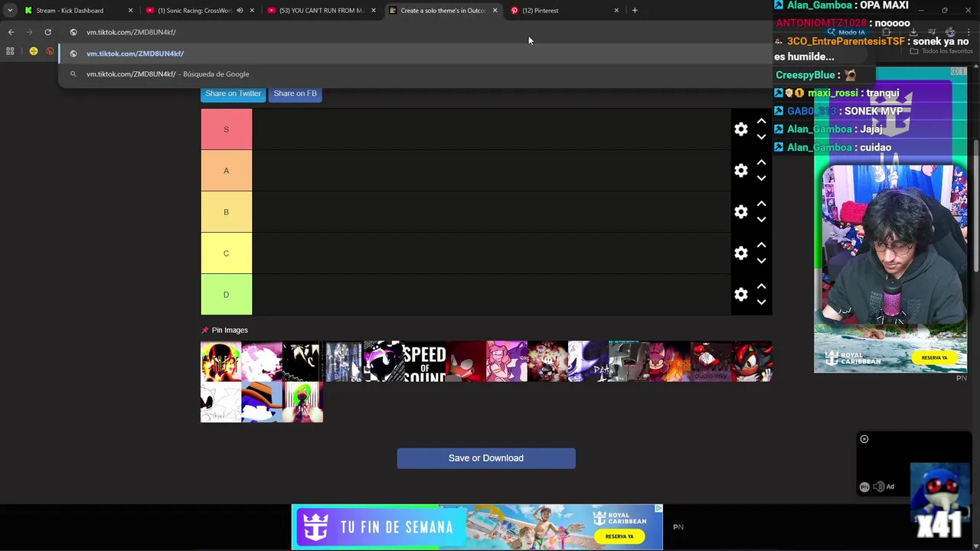This screenshot has width=980, height=551.
Task: Open the yellow round bookmark icon
Action: (x=34, y=51)
